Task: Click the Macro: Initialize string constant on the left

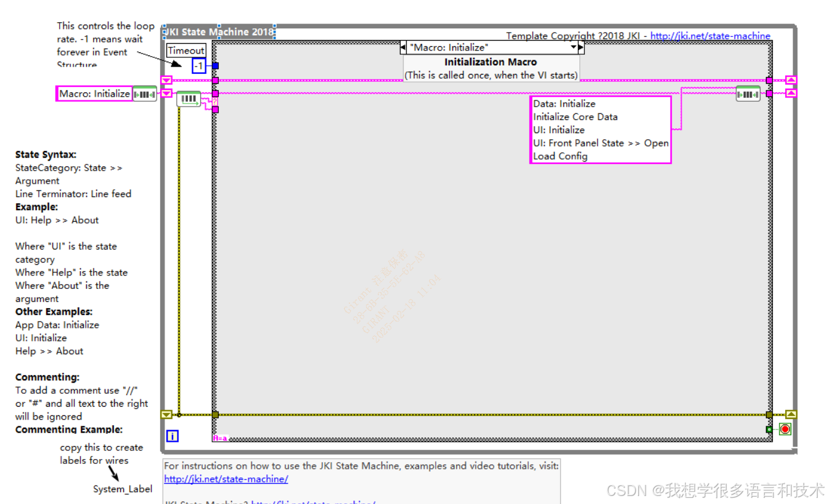Action: (94, 94)
